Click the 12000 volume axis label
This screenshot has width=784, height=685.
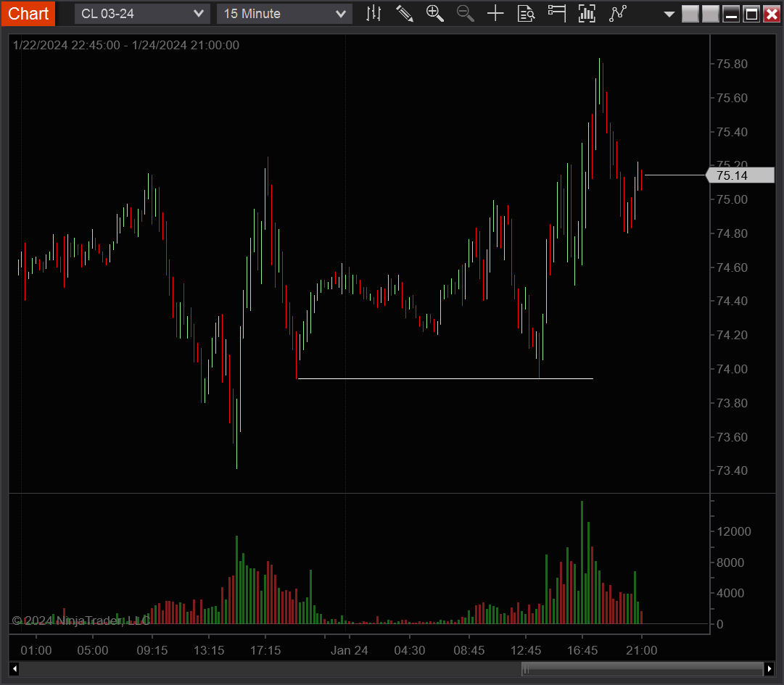pyautogui.click(x=734, y=531)
